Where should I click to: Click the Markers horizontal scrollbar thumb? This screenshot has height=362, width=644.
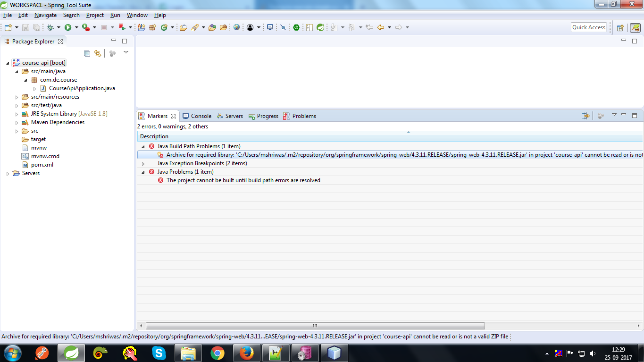click(315, 326)
